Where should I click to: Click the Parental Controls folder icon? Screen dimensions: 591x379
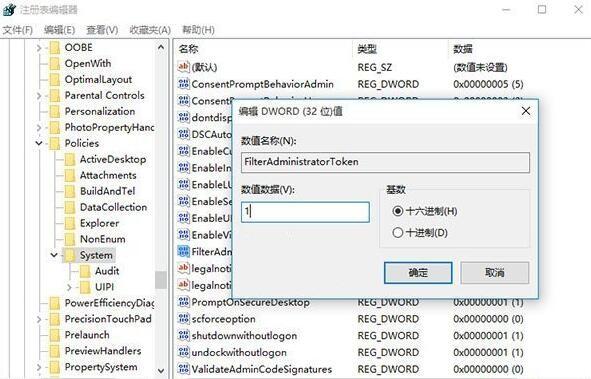[55, 95]
